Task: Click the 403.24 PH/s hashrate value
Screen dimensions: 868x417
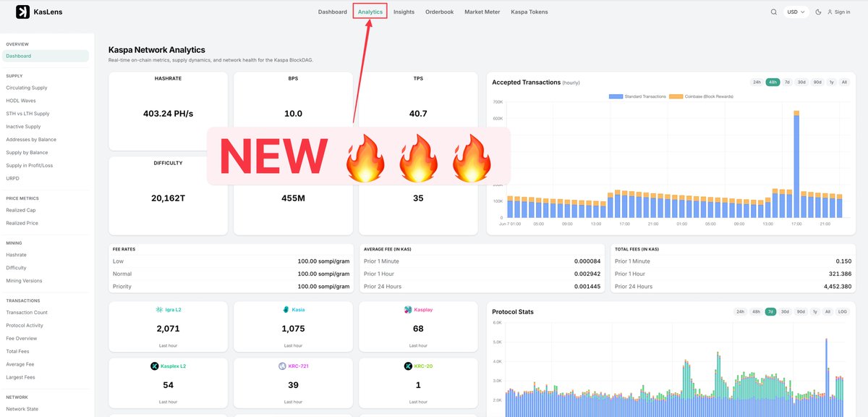Action: click(168, 114)
